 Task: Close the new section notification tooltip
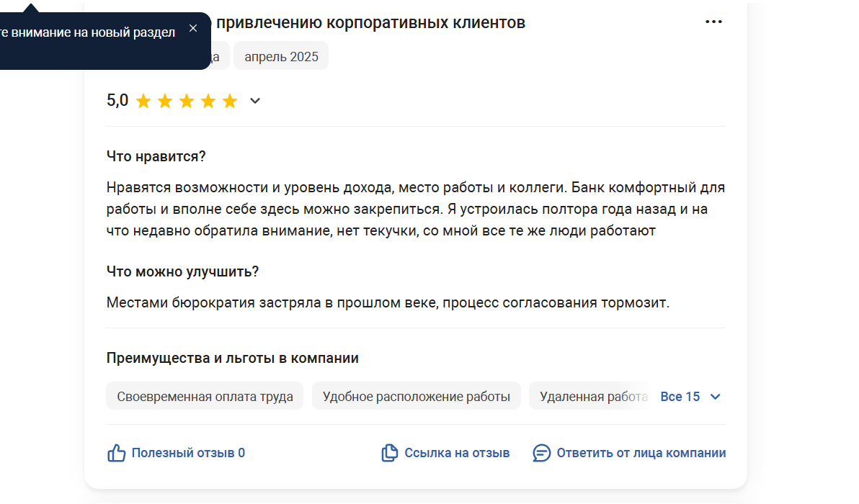point(193,28)
